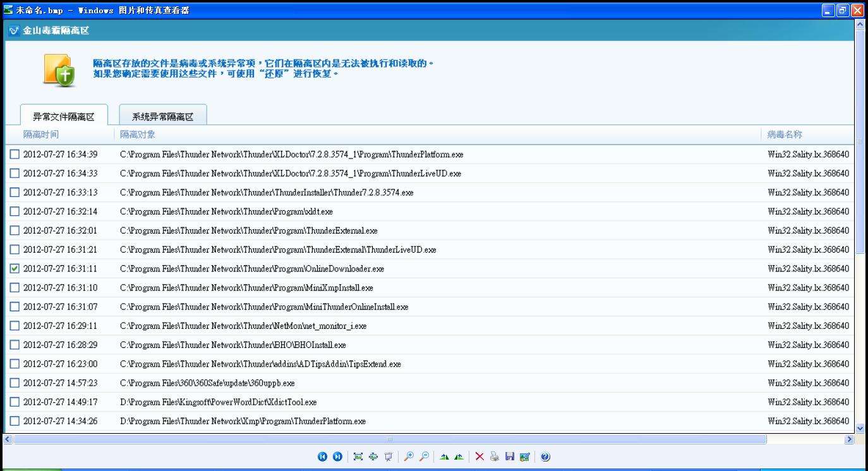Click the horizontal scrollbar left arrow
868x471 pixels.
(x=9, y=439)
